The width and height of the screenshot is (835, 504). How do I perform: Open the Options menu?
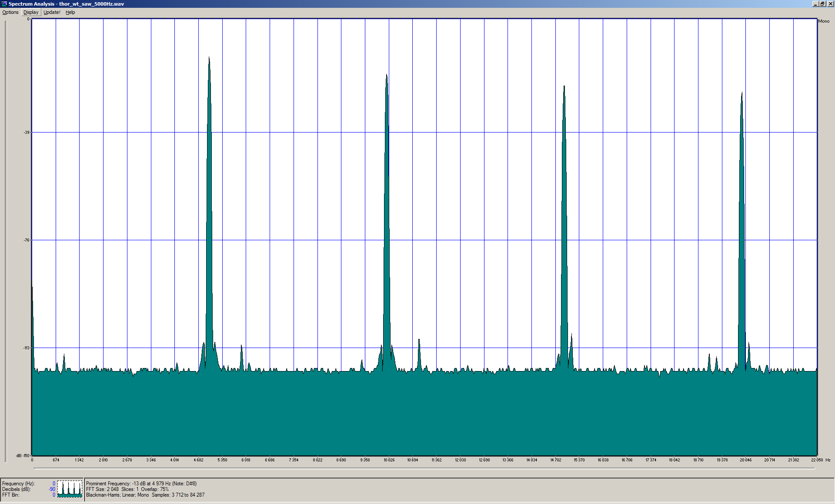coord(10,12)
